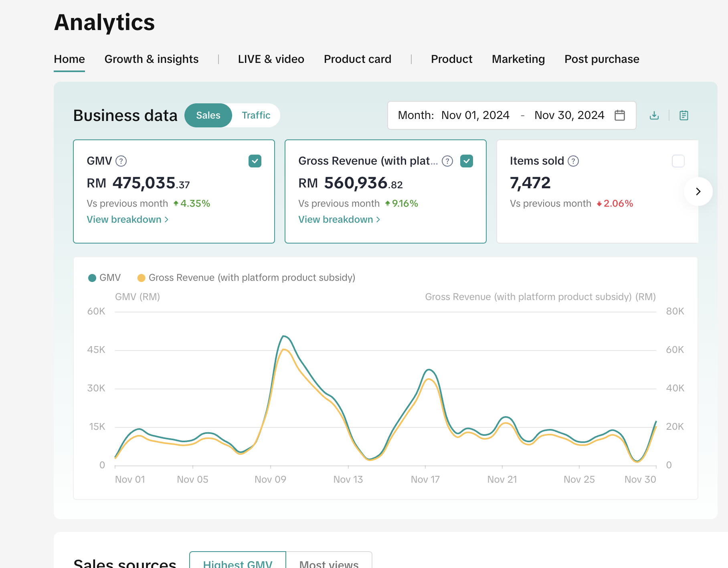Screen dimensions: 728x568
Task: Switch to the Marketing tab
Action: [518, 59]
